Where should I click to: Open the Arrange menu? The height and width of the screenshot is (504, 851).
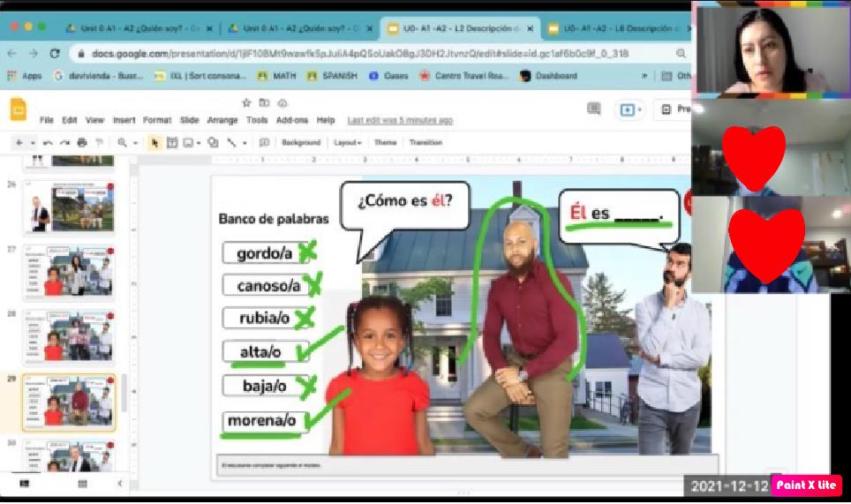222,120
